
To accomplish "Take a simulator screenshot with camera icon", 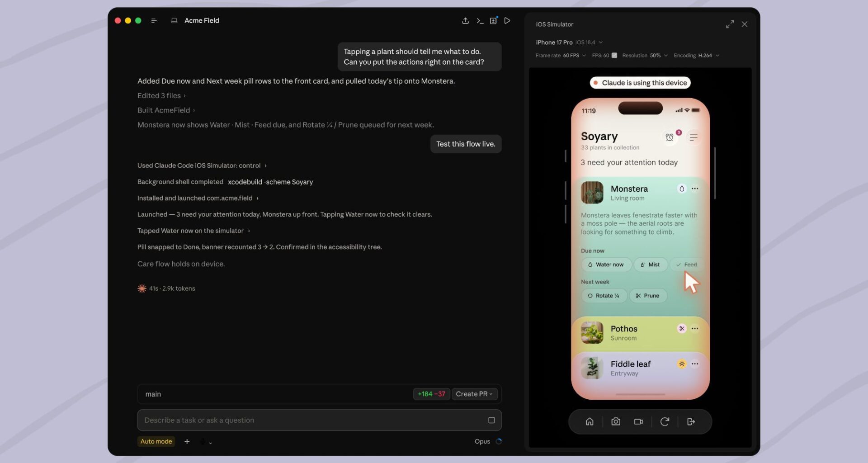I will [616, 421].
